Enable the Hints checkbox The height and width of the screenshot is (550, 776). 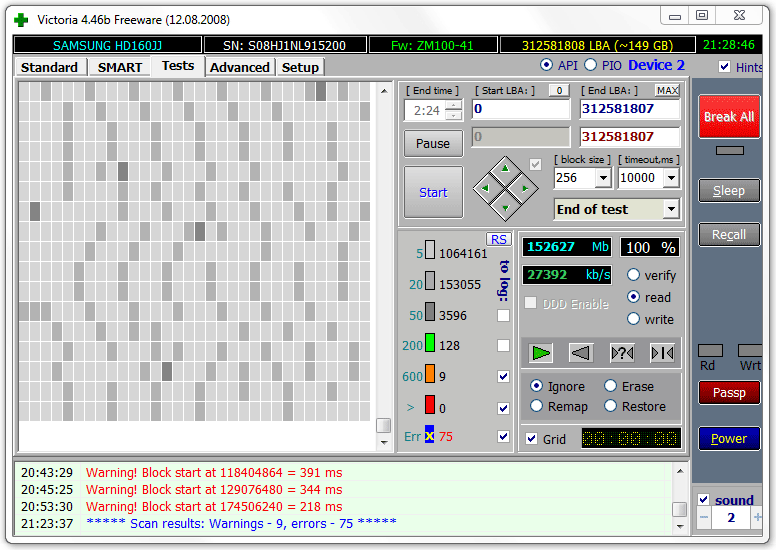tap(724, 67)
